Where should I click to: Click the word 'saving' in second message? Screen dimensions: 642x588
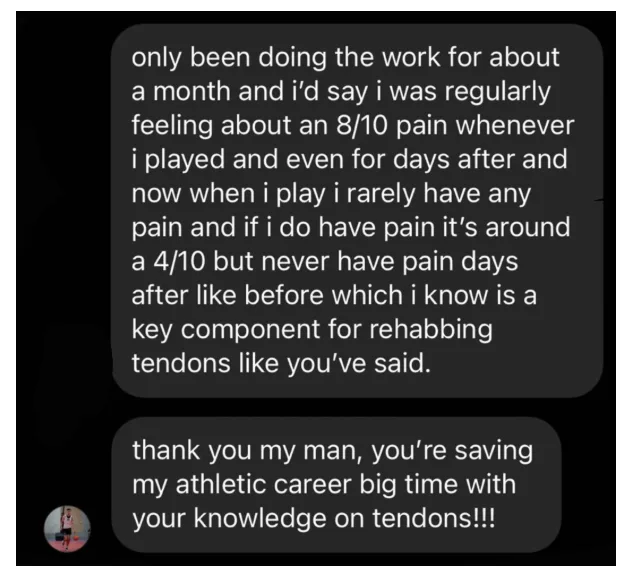(494, 451)
